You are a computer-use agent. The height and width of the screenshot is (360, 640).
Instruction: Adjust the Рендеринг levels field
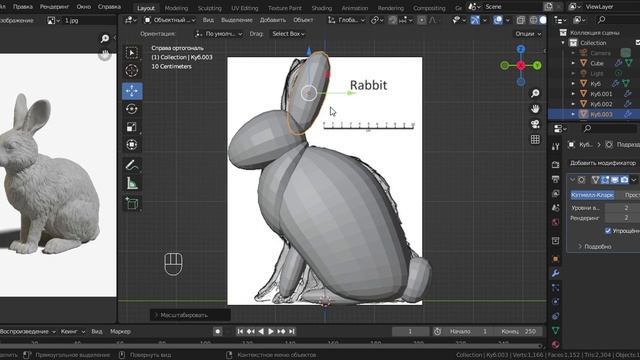[622, 218]
